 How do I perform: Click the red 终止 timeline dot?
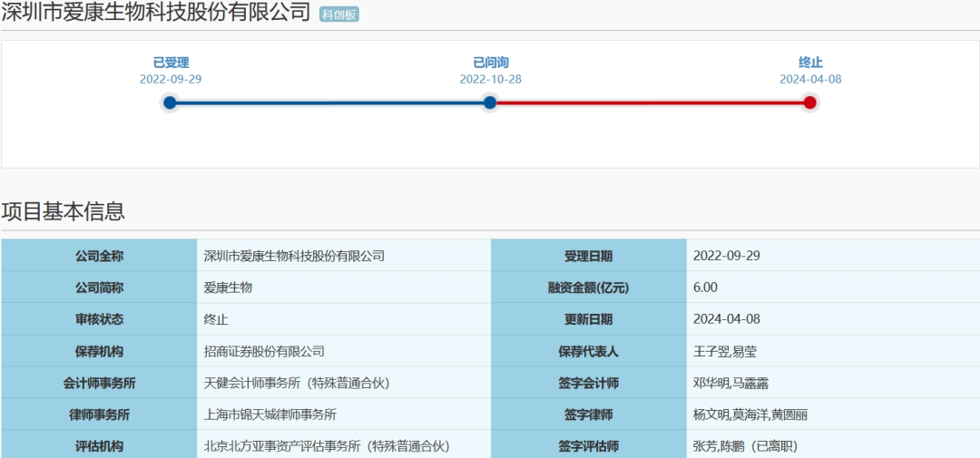pos(809,102)
